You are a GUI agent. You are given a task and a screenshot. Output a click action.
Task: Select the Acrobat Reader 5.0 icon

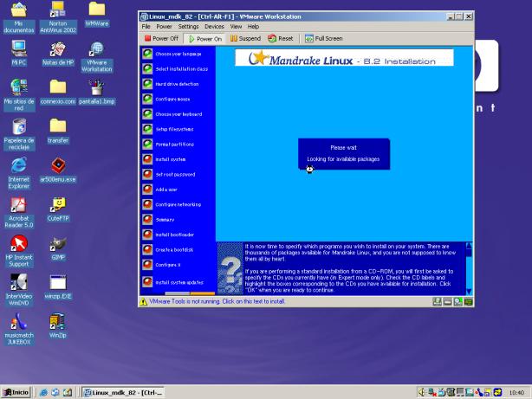(x=19, y=206)
